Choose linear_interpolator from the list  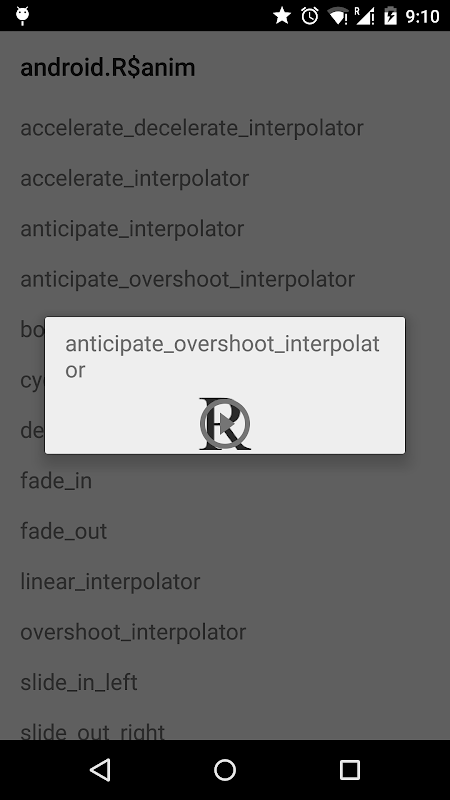225,582
